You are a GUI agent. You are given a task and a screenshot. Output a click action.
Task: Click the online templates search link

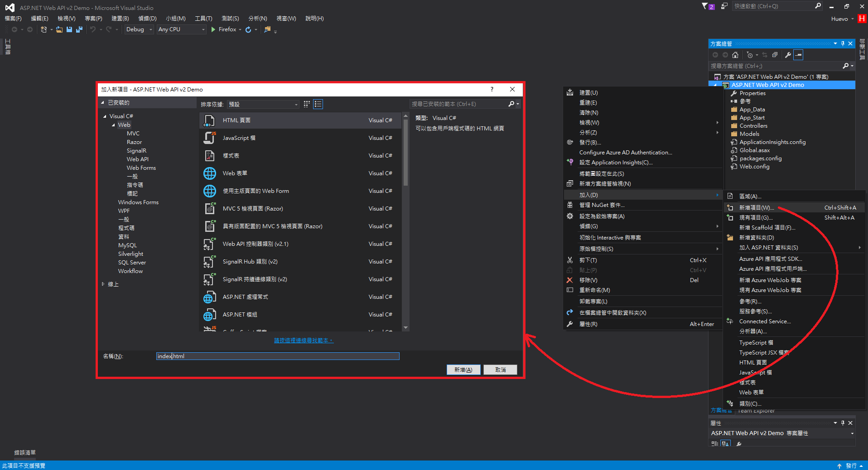pyautogui.click(x=304, y=341)
